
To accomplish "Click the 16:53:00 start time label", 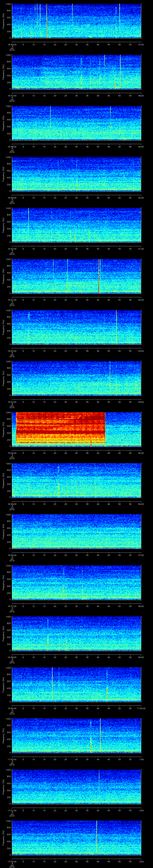I will click(12, 402).
